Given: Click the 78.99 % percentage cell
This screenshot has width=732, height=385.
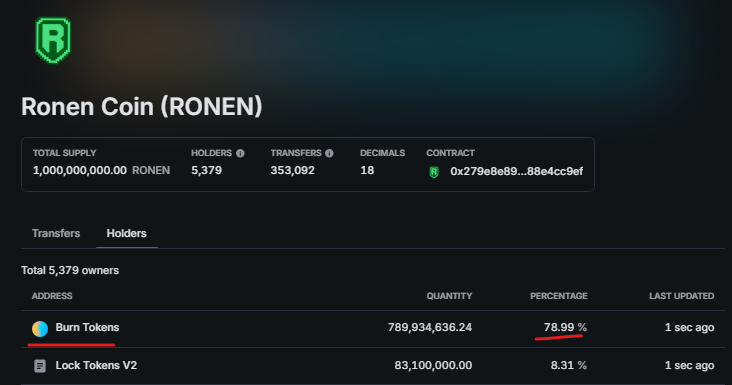Looking at the screenshot, I should click(565, 328).
